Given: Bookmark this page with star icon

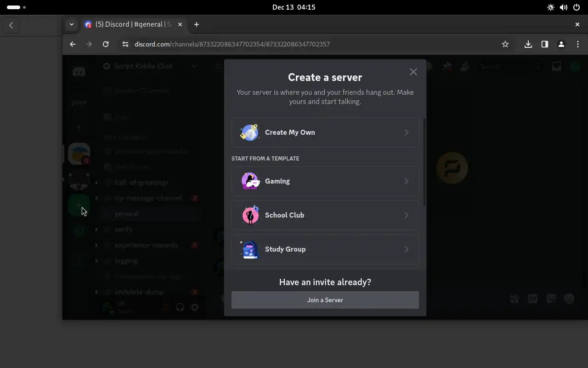Looking at the screenshot, I should [x=505, y=44].
